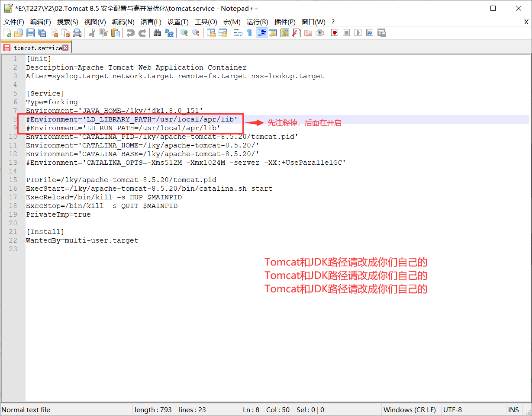
Task: Open the 语言(L) menu
Action: point(151,22)
